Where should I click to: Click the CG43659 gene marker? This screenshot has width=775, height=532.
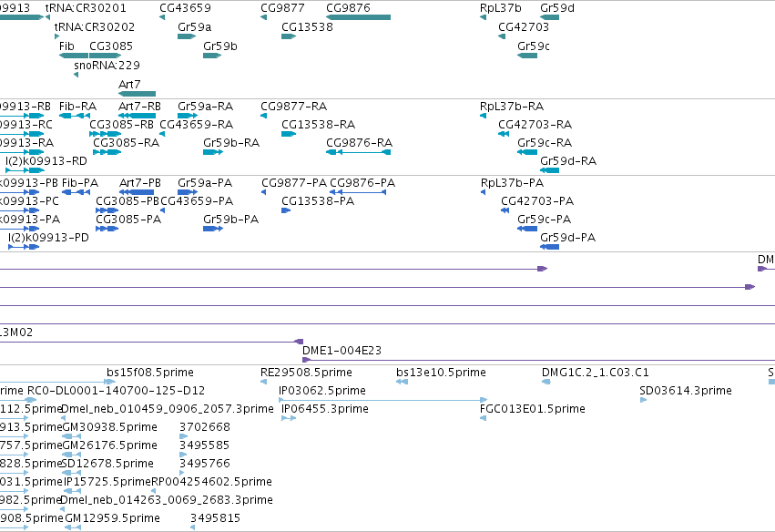point(162,17)
